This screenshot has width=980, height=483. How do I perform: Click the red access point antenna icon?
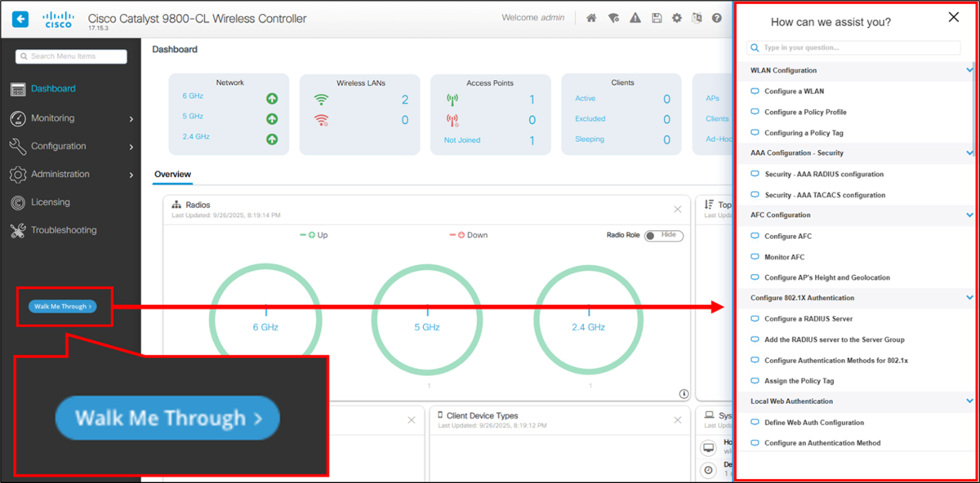pos(452,120)
